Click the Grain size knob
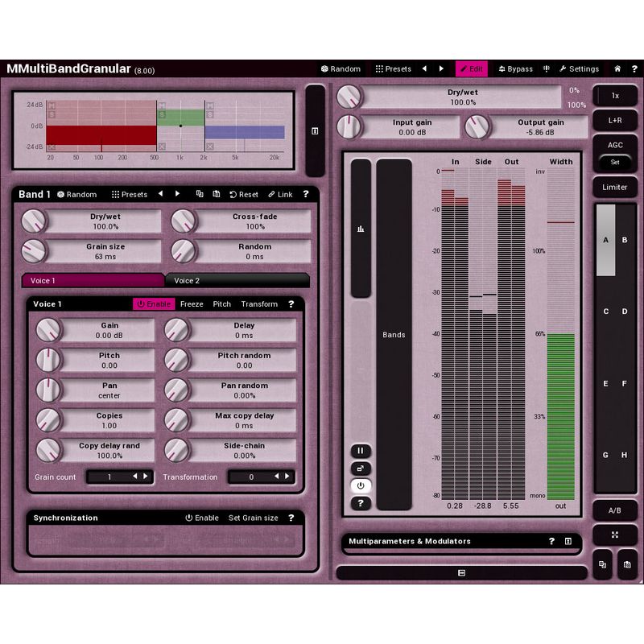Viewport: 644px width, 644px height. click(34, 251)
